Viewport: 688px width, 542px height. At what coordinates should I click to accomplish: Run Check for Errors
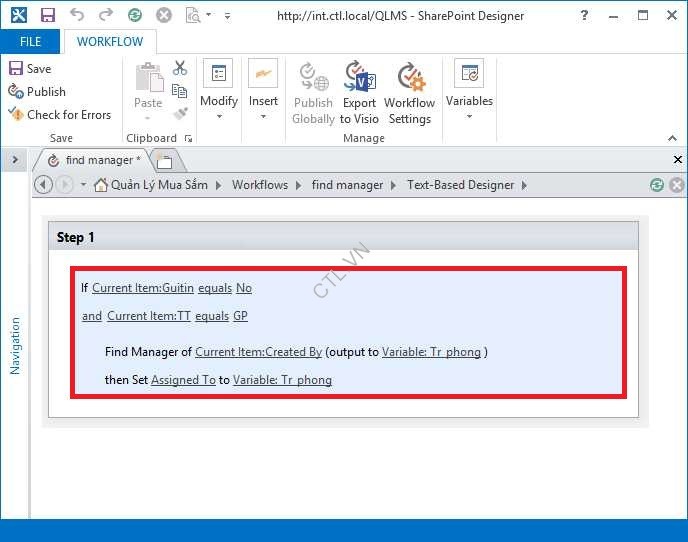coord(59,115)
